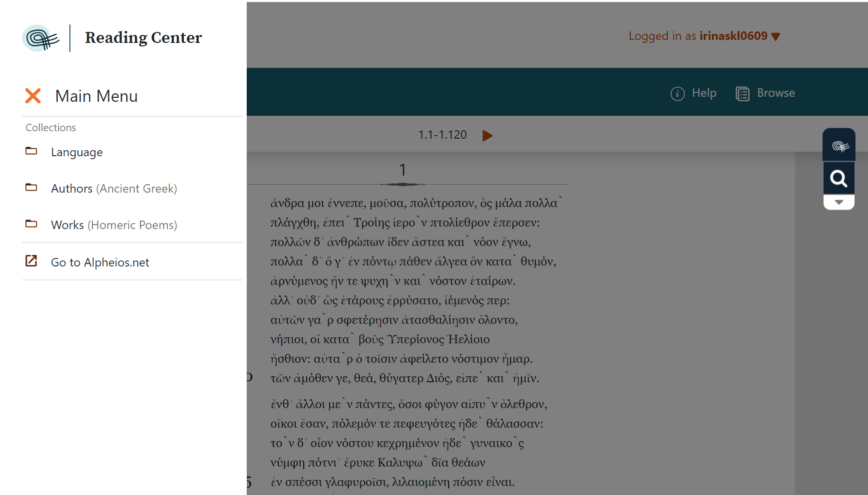
Task: Open the Main Menu heading
Action: click(x=96, y=96)
